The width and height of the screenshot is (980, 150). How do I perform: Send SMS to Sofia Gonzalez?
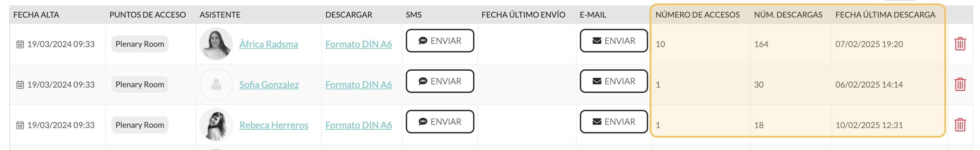[440, 81]
